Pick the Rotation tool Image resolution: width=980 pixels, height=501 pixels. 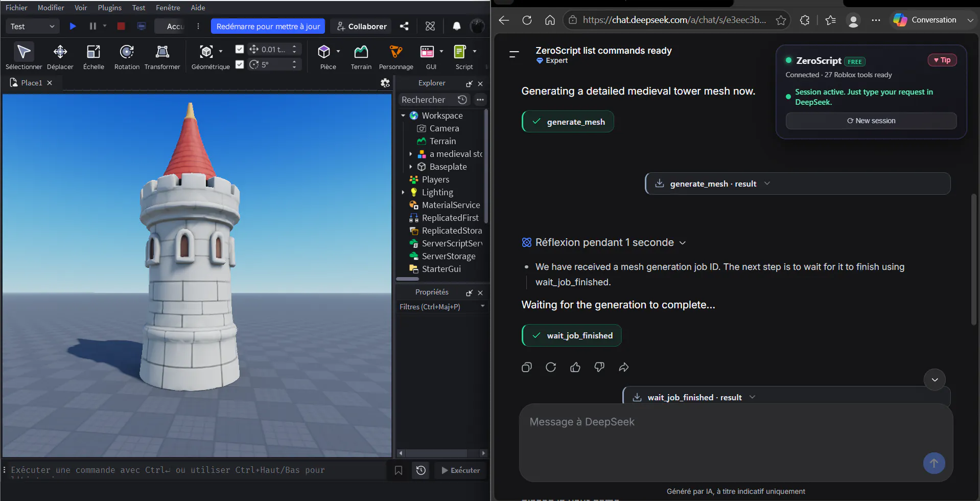(127, 56)
